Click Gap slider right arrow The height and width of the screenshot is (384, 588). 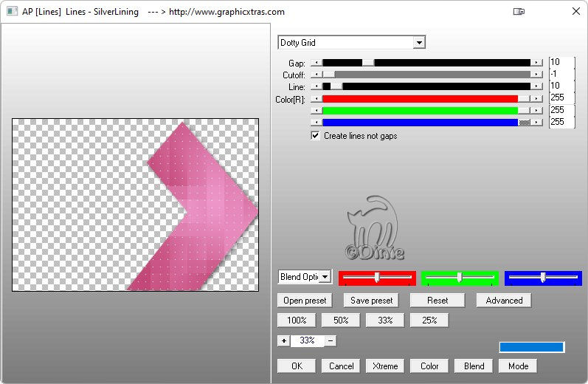[x=537, y=63]
